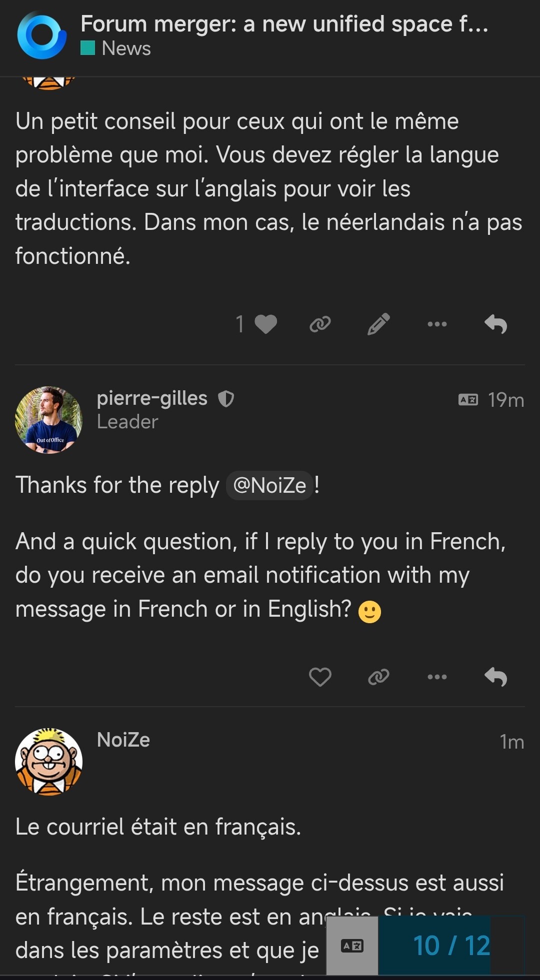
Task: Expand more options on pierre-gilles post
Action: [437, 677]
